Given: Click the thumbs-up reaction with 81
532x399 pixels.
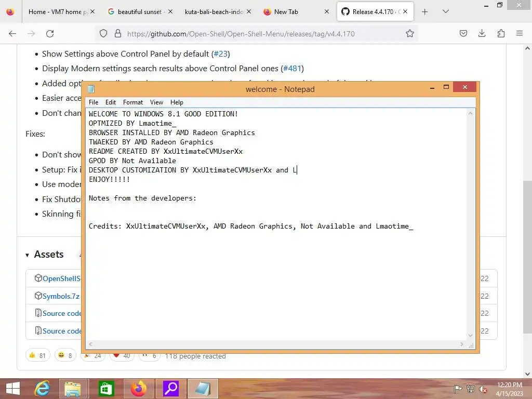Looking at the screenshot, I should click(37, 355).
